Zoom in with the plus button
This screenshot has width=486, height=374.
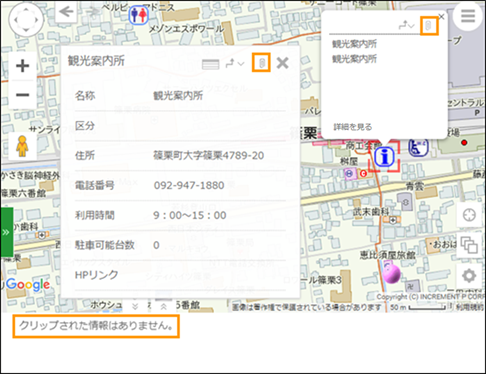22,66
